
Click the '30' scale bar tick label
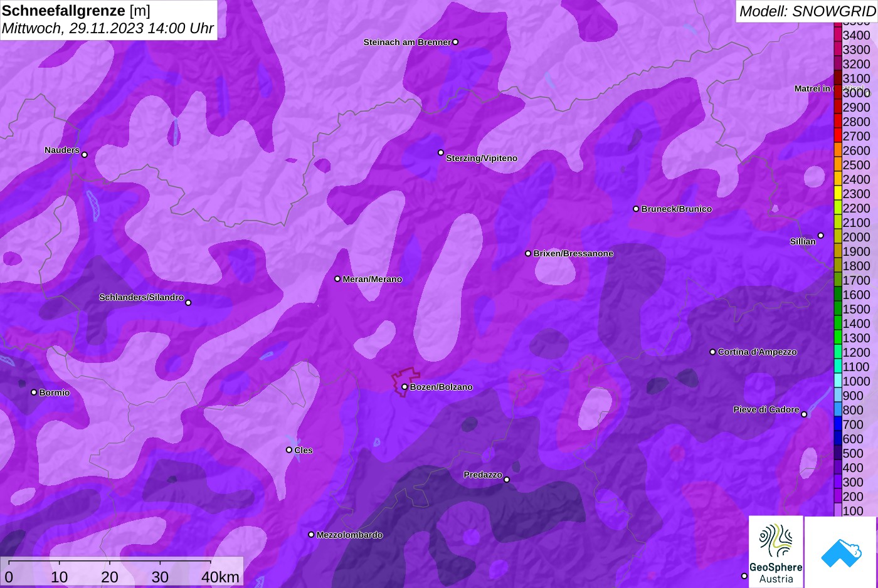tap(160, 577)
